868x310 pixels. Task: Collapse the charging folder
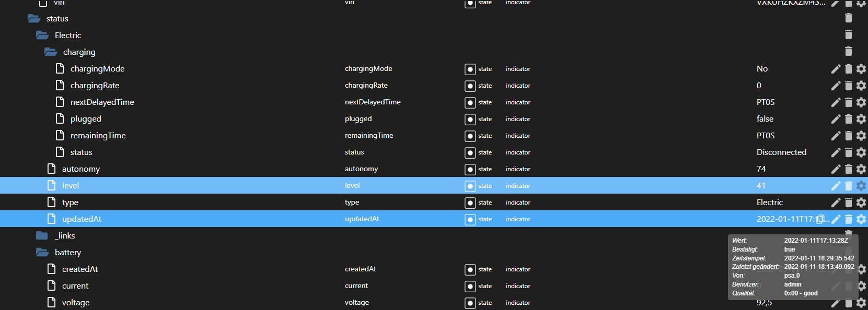(x=51, y=52)
